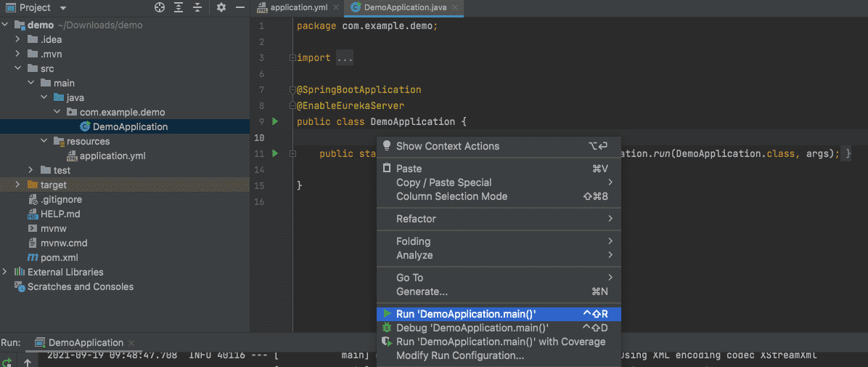Toggle code fold on the import line

click(292, 57)
